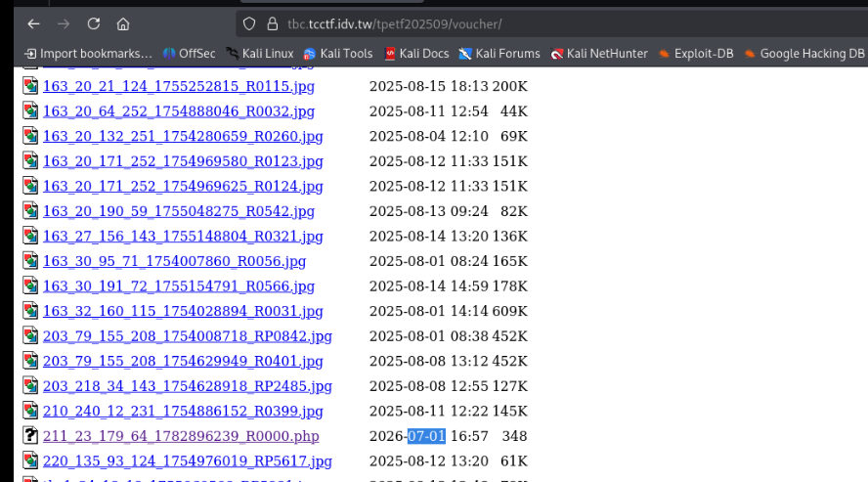Click image icon beside R0542.jpg
Image resolution: width=868 pixels, height=482 pixels.
30,210
